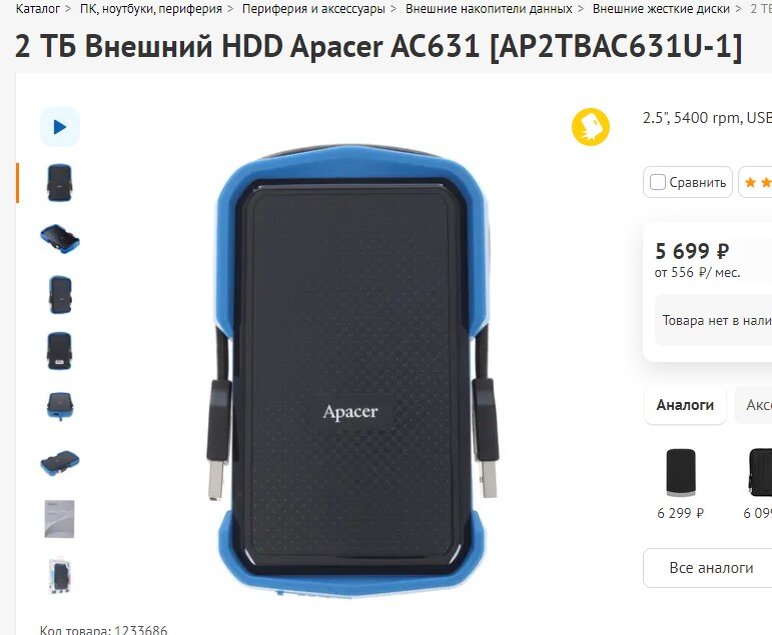Open the Каталог breadcrumb link

click(x=38, y=8)
